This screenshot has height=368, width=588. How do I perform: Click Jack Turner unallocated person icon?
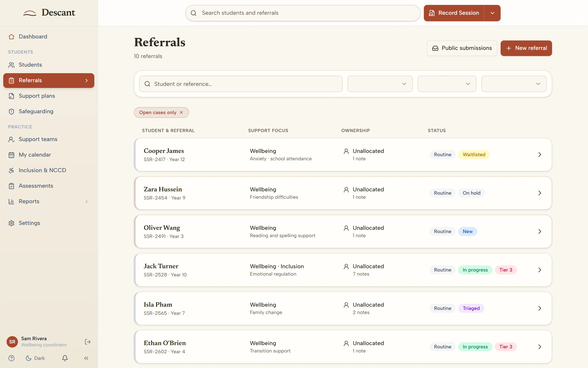(346, 267)
